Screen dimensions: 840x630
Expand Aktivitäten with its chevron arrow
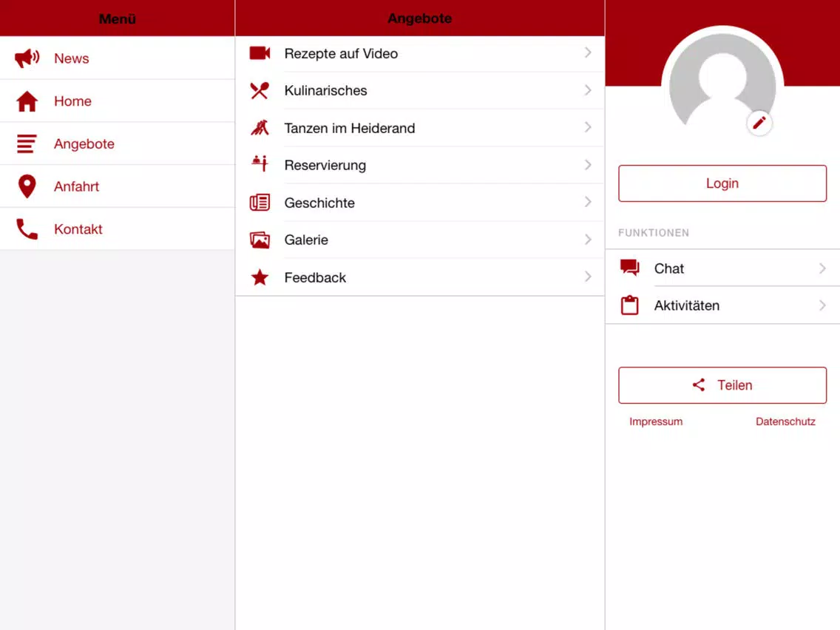coord(822,305)
